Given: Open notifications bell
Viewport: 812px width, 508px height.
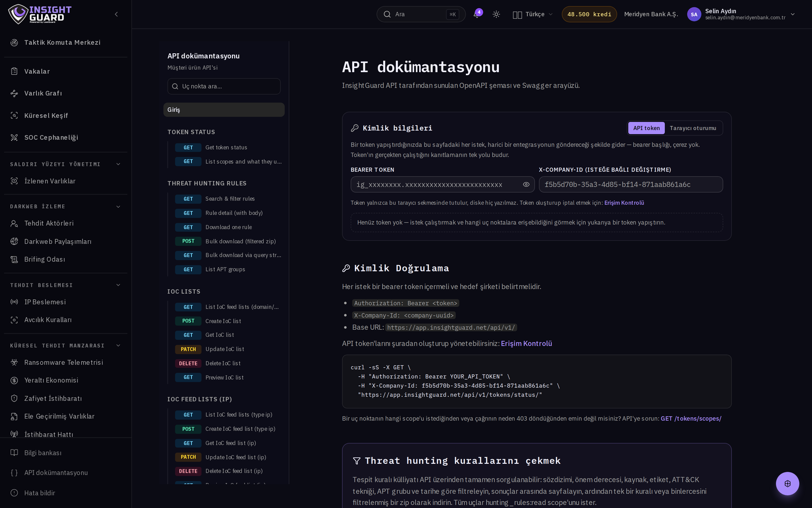Looking at the screenshot, I should tap(477, 14).
